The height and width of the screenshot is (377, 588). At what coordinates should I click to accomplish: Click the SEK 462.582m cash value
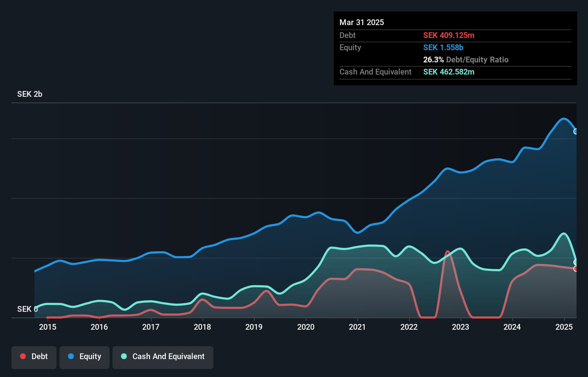tap(449, 72)
